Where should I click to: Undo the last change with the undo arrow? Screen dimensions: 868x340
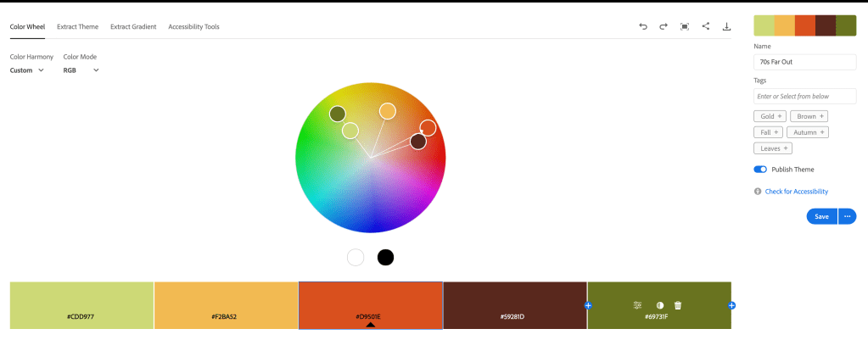coord(642,26)
